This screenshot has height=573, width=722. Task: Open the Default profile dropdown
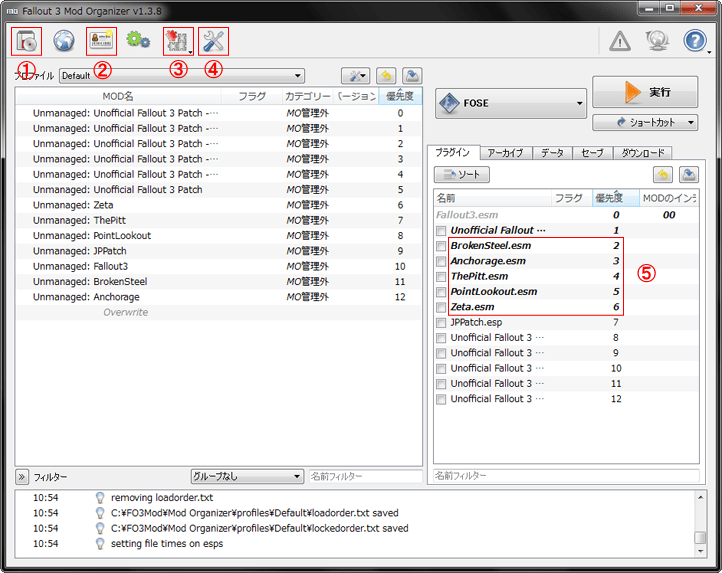click(182, 76)
